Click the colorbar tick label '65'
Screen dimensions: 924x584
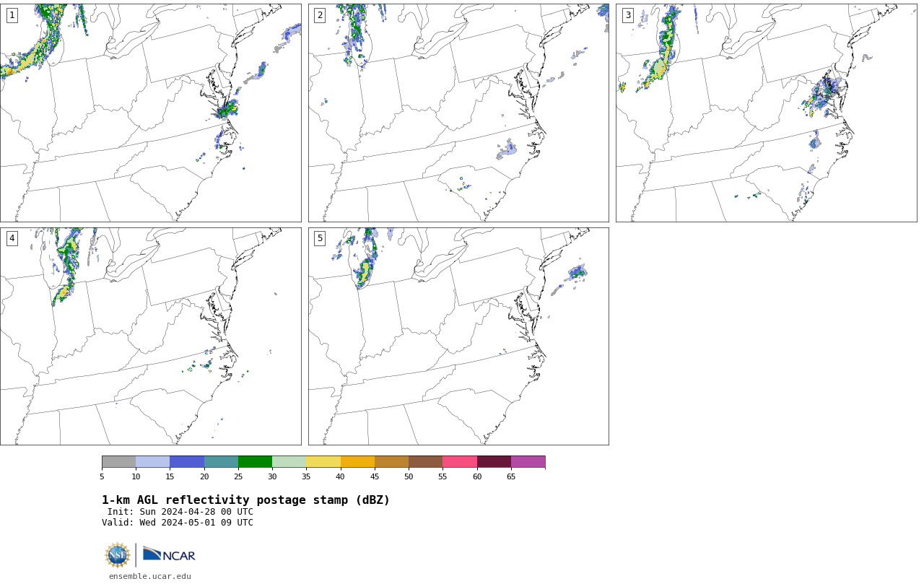tap(511, 476)
